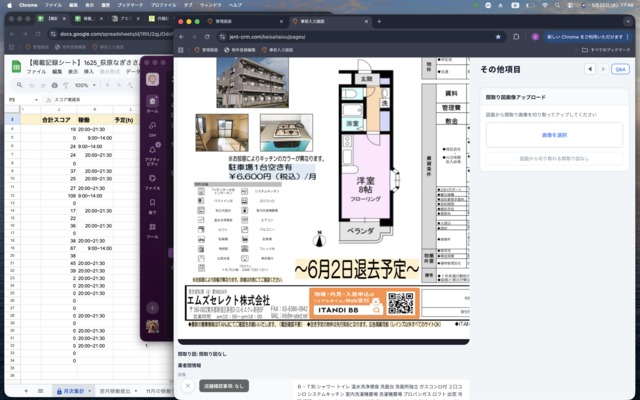Click the search icon in Sheets toolbar
Screen dimensions: 640x400
[x=19, y=85]
